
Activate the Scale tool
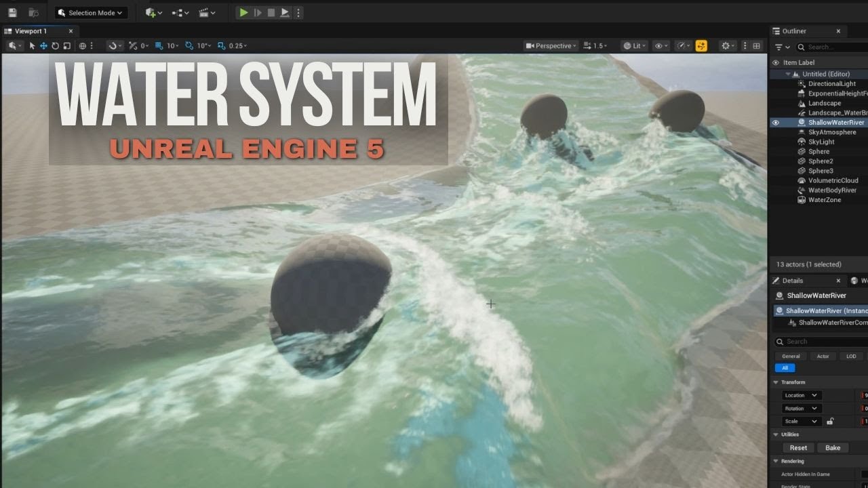coord(66,45)
